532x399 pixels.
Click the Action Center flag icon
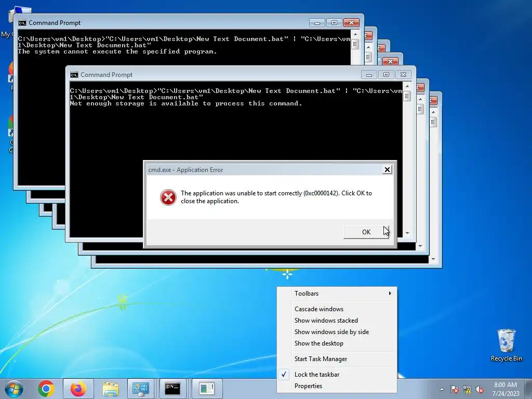[454, 389]
